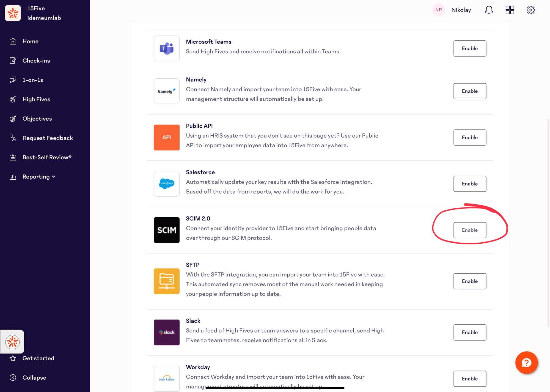Click the black SCIM logo tile
The width and height of the screenshot is (550, 392).
pyautogui.click(x=167, y=230)
